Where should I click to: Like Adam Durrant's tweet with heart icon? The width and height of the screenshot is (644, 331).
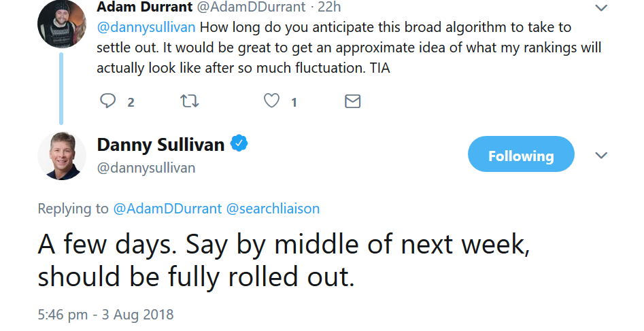tap(271, 102)
